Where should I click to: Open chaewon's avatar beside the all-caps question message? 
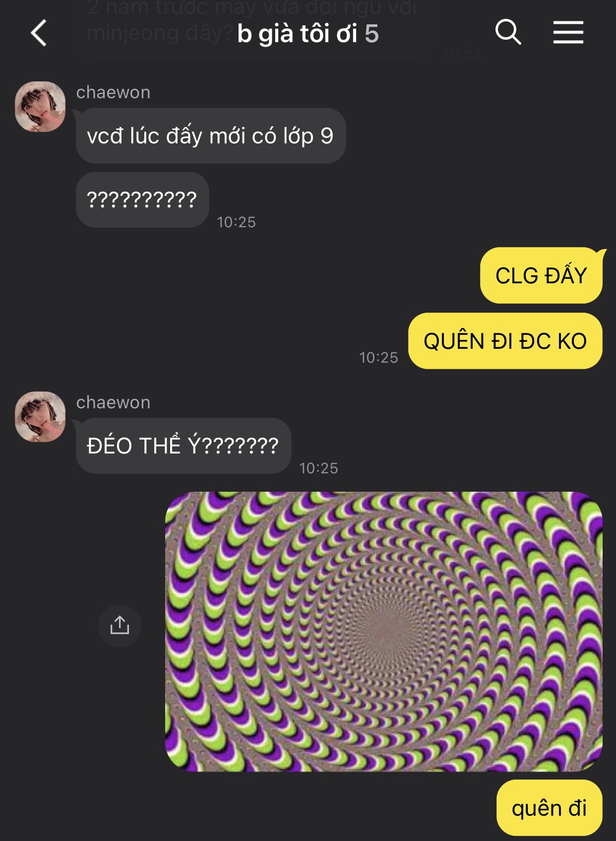click(x=40, y=417)
